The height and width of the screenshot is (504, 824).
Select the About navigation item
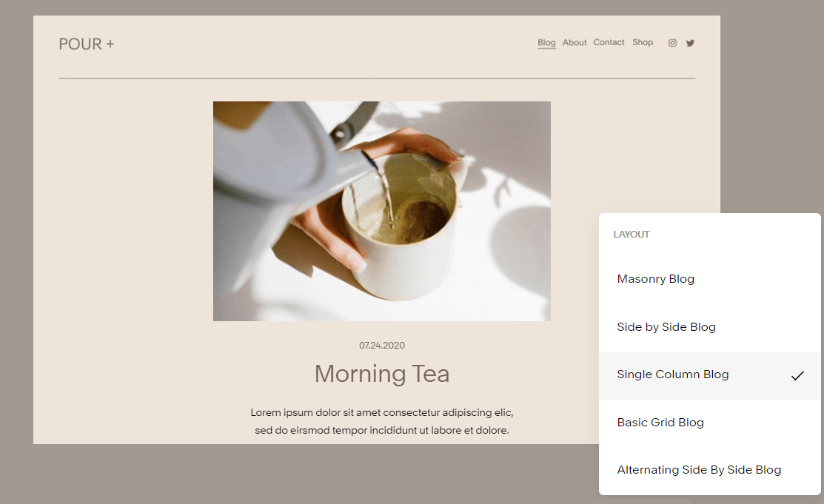(x=575, y=42)
